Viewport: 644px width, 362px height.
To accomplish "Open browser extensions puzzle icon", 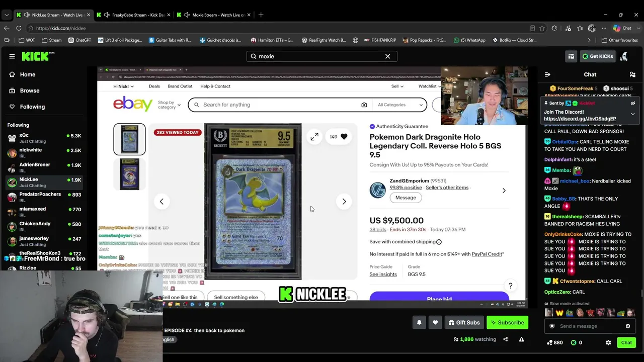I will click(554, 28).
